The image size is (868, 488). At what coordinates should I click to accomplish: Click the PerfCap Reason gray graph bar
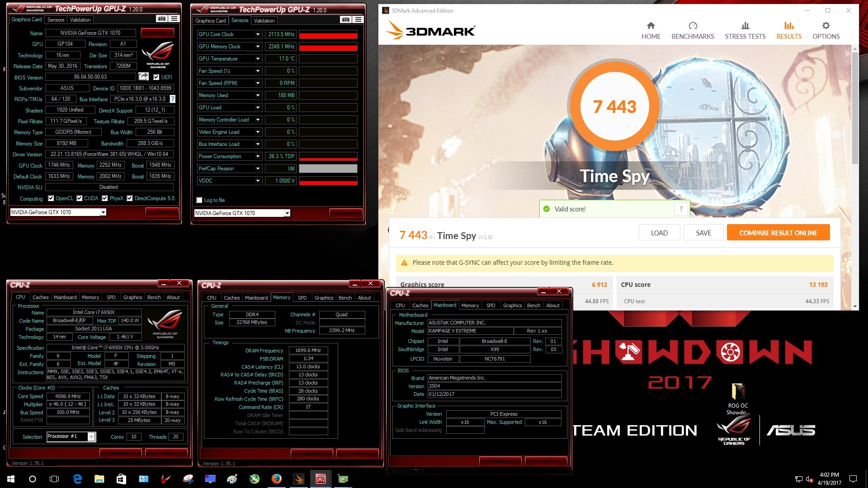[328, 169]
